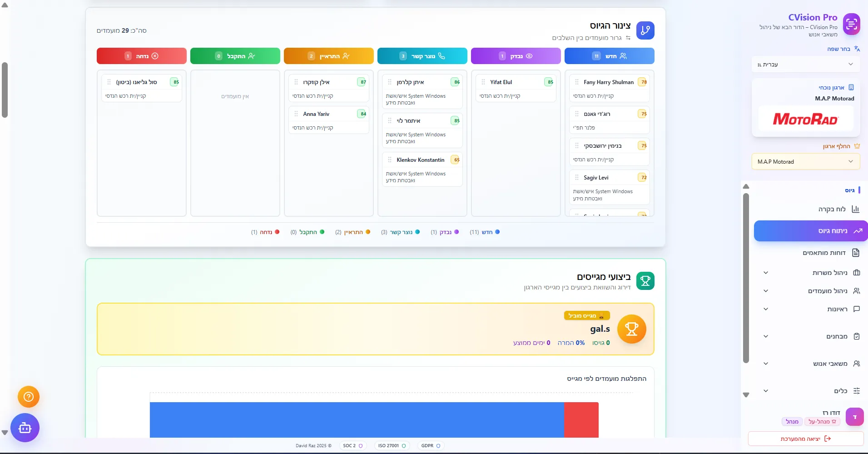Click the current organization building icon
Image resolution: width=868 pixels, height=454 pixels.
coord(851,87)
